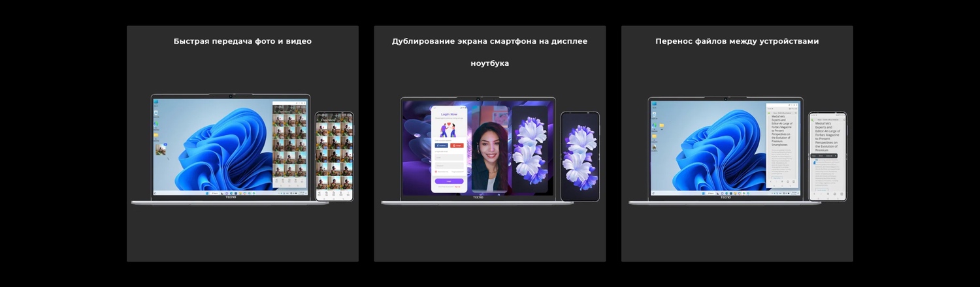
Task: Click the yellow folder icon on the right laptop desktop
Action: pyautogui.click(x=661, y=125)
